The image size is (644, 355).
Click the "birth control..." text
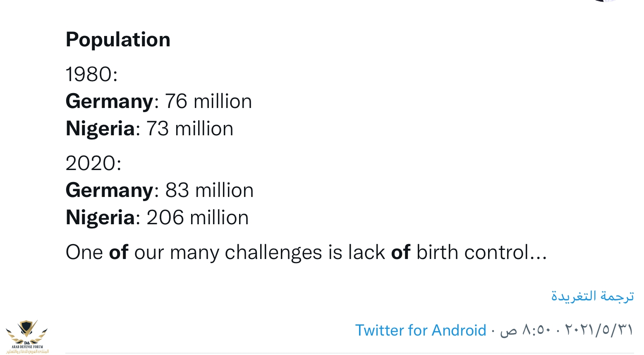point(481,252)
